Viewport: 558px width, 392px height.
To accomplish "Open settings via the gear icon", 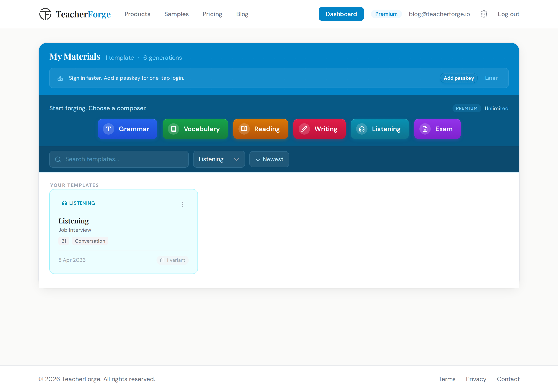I will 484,14.
